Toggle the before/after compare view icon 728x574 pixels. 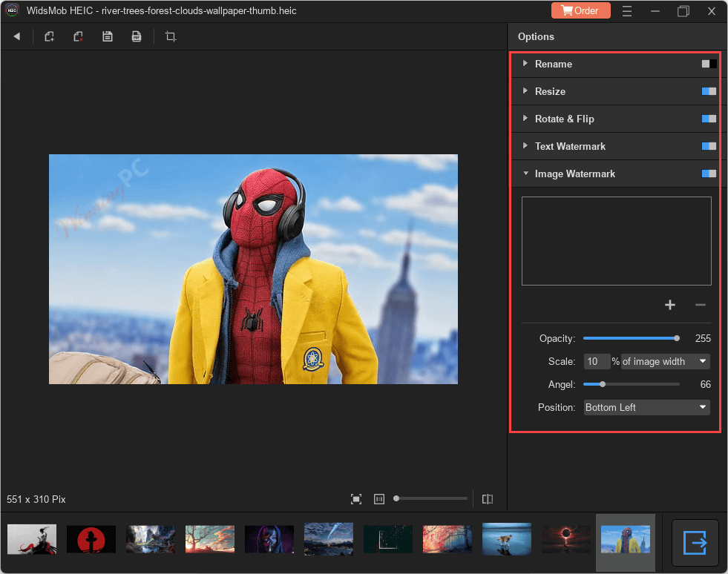(x=488, y=499)
